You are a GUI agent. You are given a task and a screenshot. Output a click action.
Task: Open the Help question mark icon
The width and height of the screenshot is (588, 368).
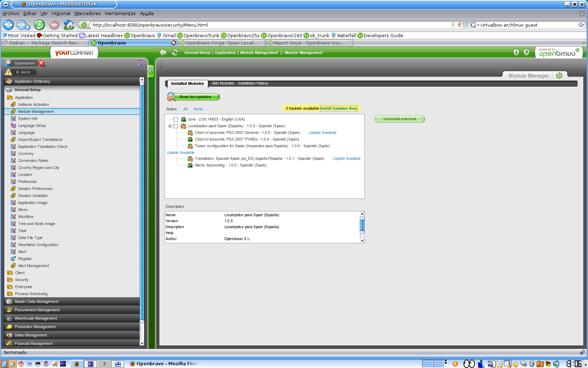[526, 52]
